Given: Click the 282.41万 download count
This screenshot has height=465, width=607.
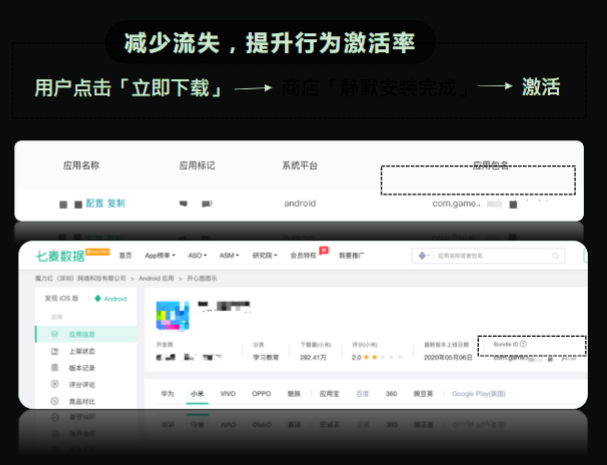Looking at the screenshot, I should 313,357.
